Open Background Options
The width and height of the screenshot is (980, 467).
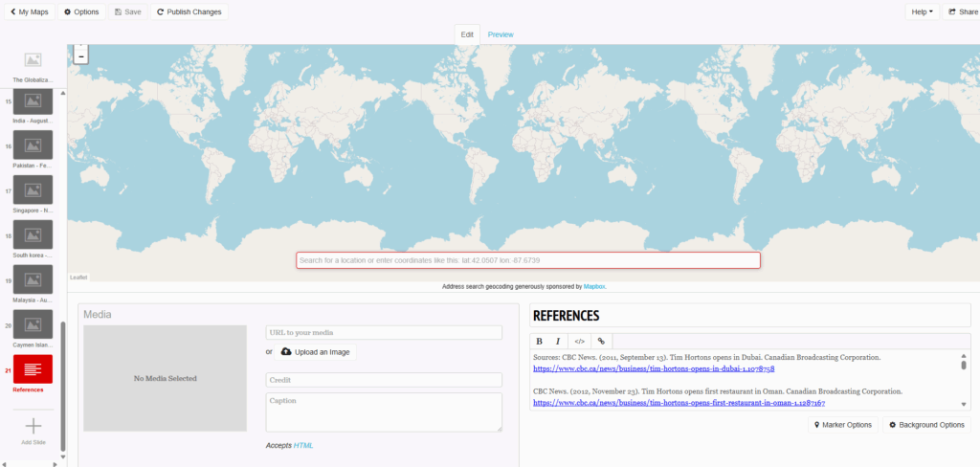(925, 425)
